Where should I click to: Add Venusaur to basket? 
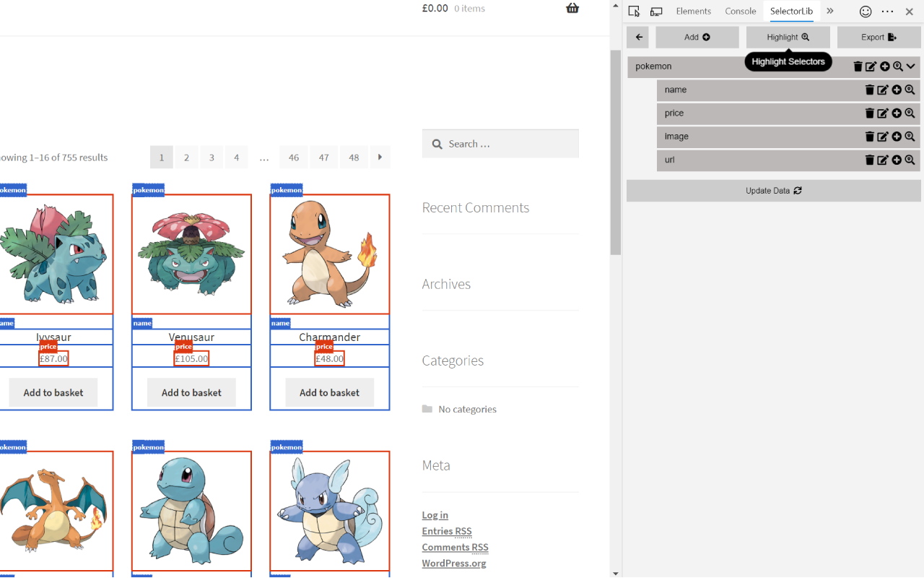pos(191,392)
